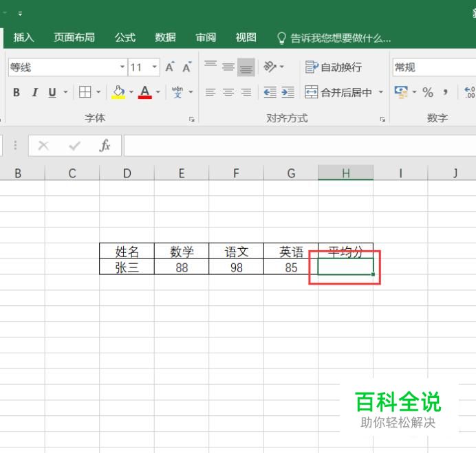Select the 英语 header cell
This screenshot has width=476, height=453.
291,251
